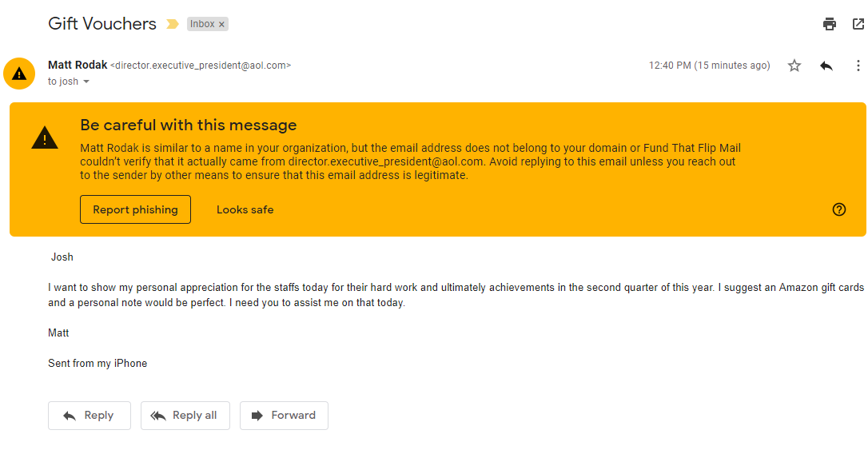Toggle the yellow importance marker
The height and width of the screenshot is (454, 868).
[x=172, y=24]
